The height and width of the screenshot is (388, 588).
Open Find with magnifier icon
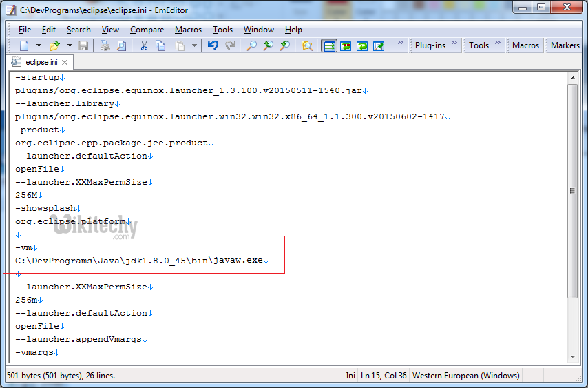[251, 45]
